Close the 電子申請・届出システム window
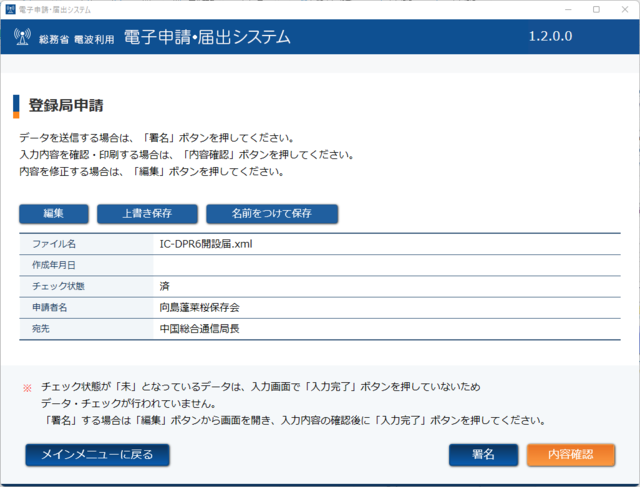Image resolution: width=640 pixels, height=487 pixels. [x=625, y=9]
